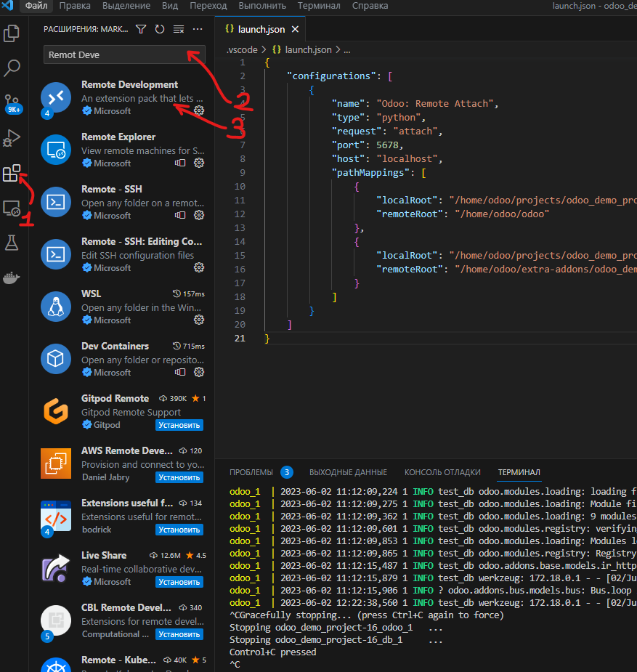This screenshot has height=672, width=637.
Task: Click the "Odoo: Remote Attach" name value
Action: (x=434, y=103)
